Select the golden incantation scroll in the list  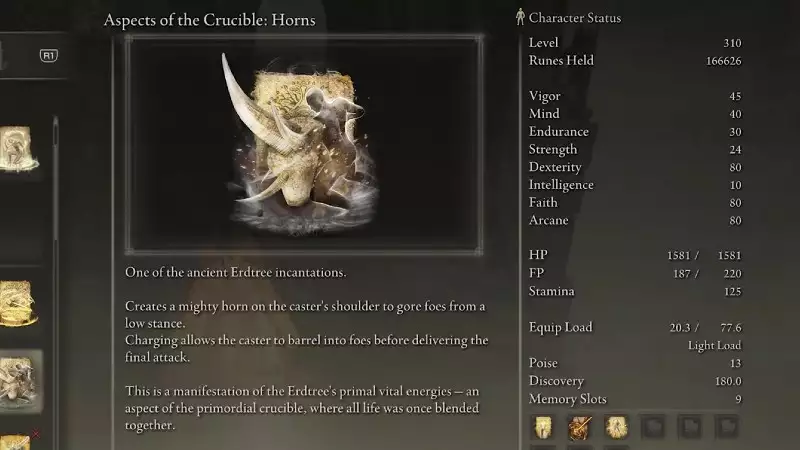click(18, 304)
